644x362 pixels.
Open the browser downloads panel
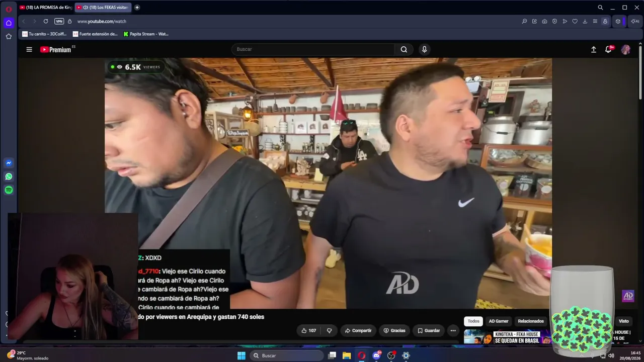pos(585,21)
